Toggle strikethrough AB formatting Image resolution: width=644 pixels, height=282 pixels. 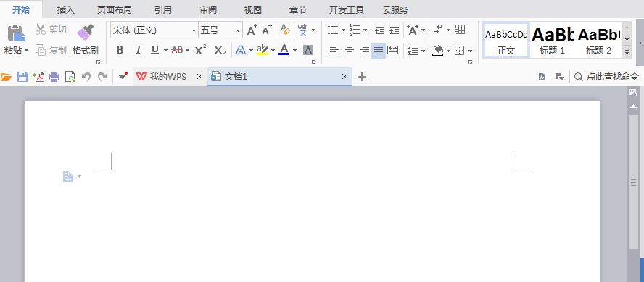pyautogui.click(x=177, y=50)
